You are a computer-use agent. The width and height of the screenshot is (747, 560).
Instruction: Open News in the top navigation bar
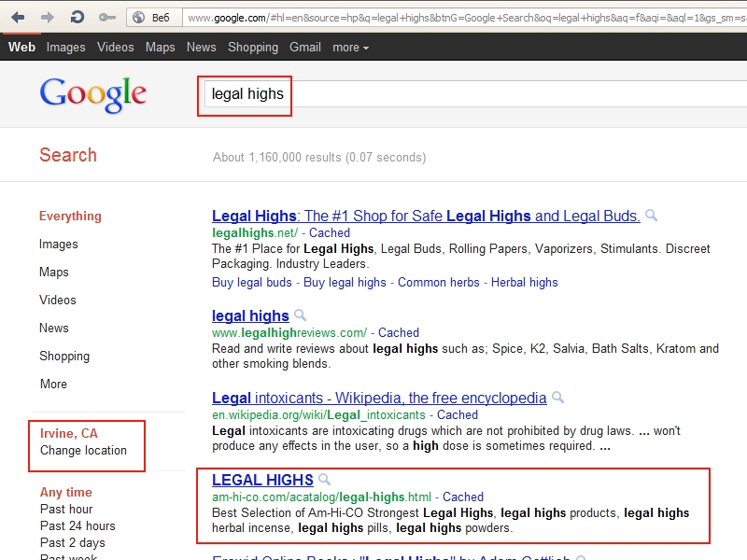click(201, 48)
